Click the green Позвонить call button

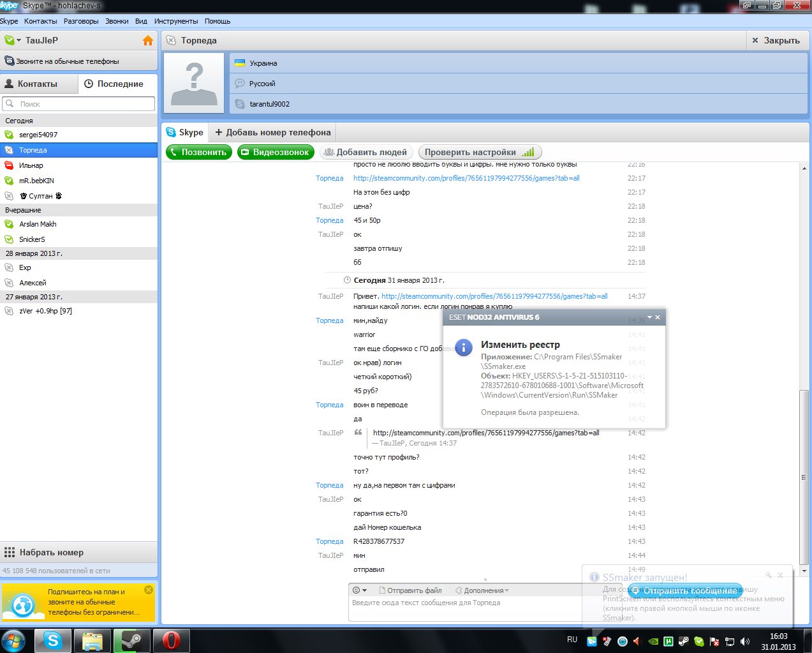[x=200, y=152]
